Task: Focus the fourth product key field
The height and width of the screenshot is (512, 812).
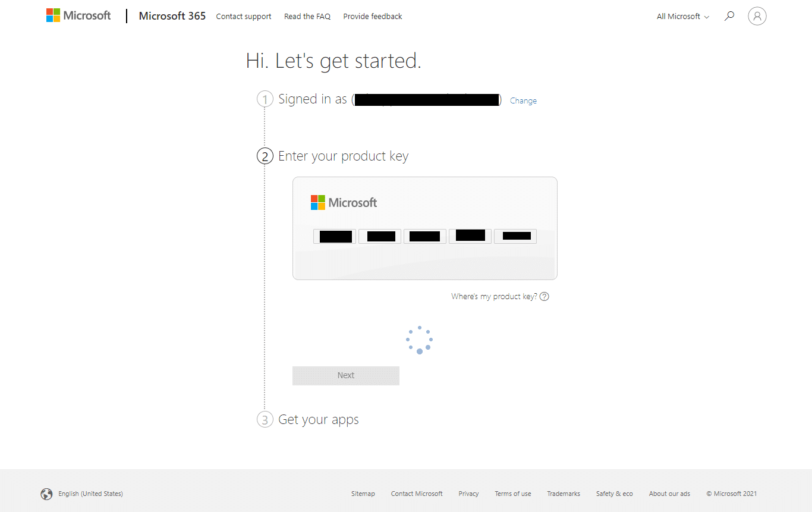Action: click(x=470, y=236)
